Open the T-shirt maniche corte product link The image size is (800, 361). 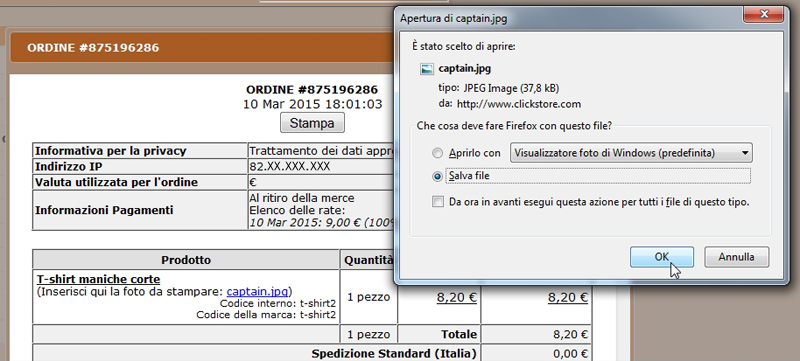98,279
